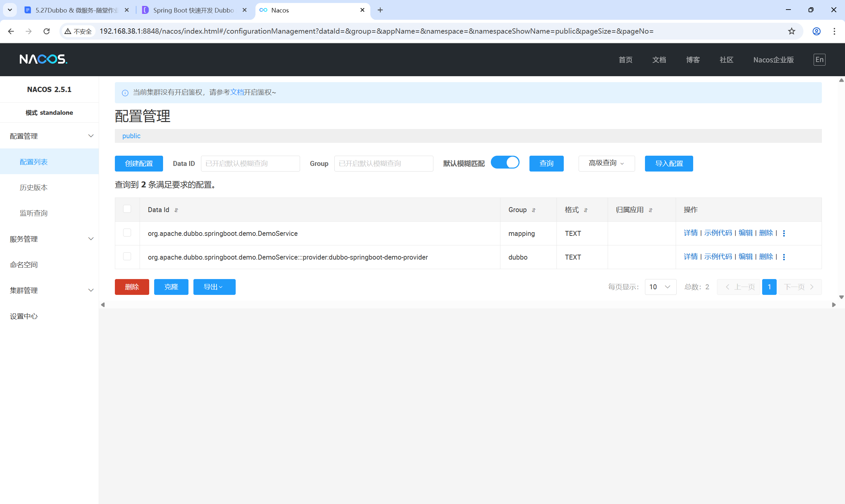Open the 导出 dropdown button
This screenshot has height=504, width=845.
(214, 287)
